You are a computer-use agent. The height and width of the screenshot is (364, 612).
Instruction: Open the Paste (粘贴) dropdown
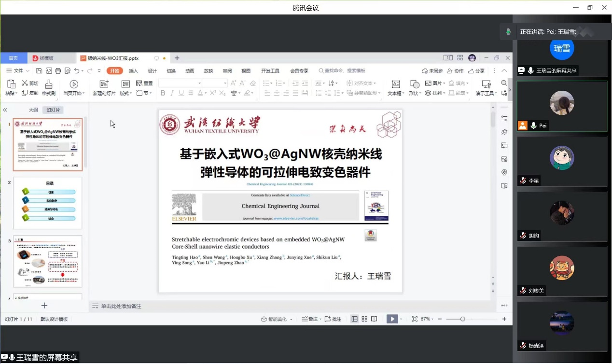click(12, 93)
